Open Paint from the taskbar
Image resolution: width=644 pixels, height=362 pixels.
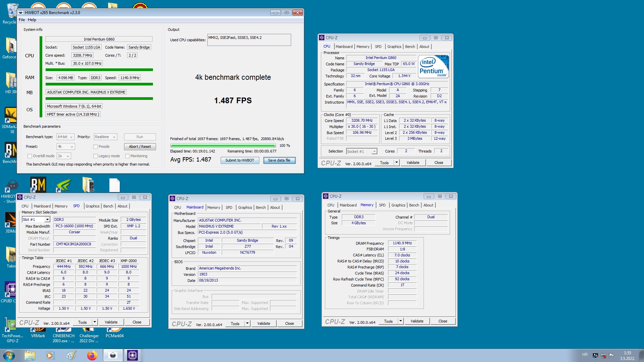[x=71, y=355]
